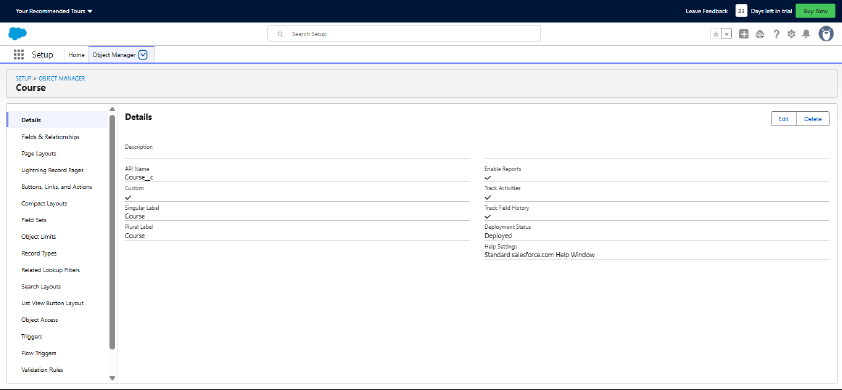Open Your Recommended Tours dropdown

[x=54, y=11]
